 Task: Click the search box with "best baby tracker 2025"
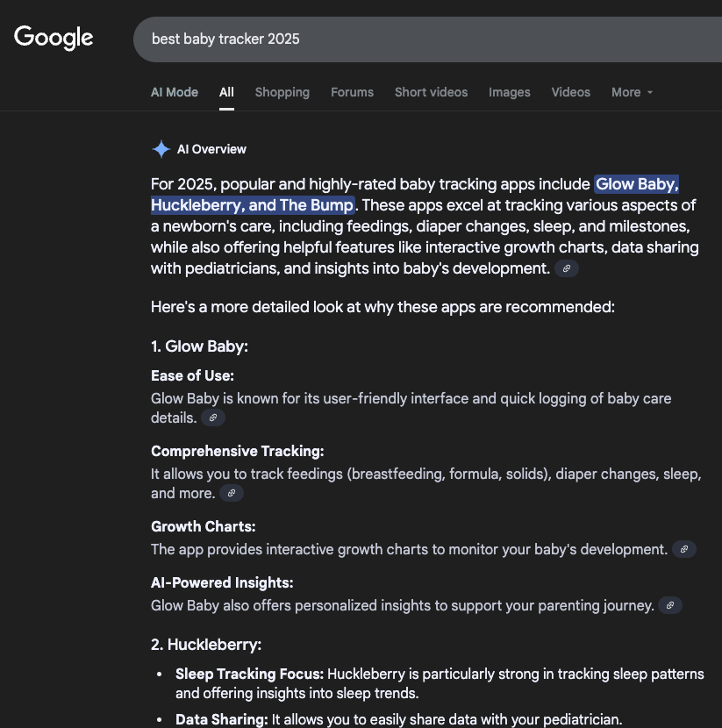click(427, 39)
